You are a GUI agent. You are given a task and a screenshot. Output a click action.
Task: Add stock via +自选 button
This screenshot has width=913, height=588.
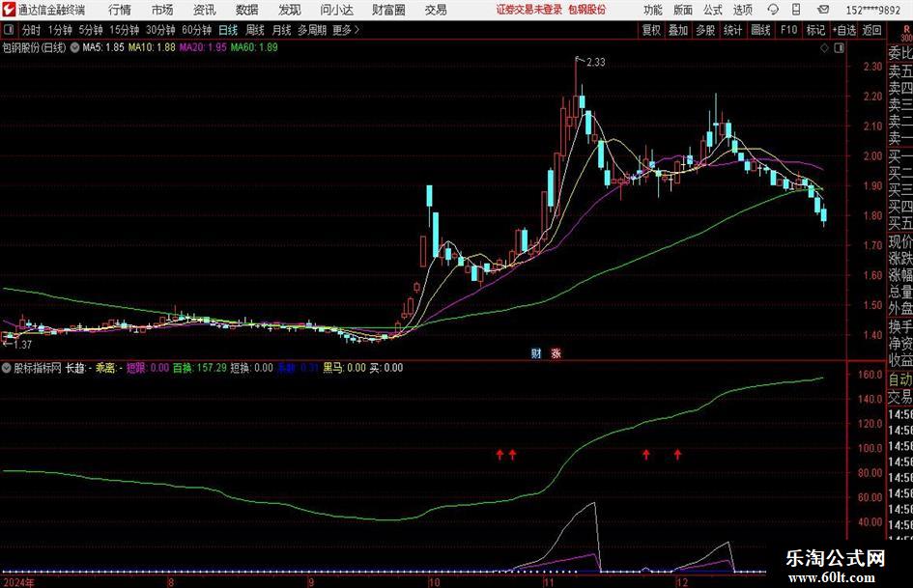[844, 30]
